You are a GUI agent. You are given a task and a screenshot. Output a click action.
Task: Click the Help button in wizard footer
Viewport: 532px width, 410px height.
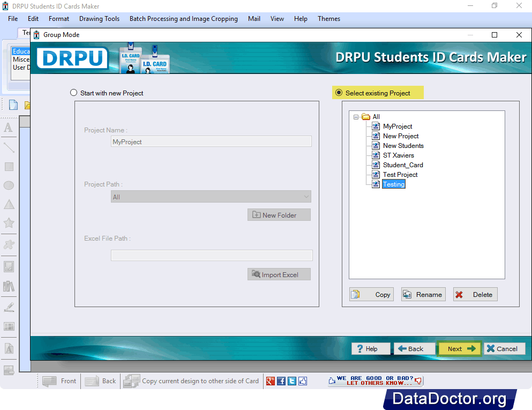[371, 348]
